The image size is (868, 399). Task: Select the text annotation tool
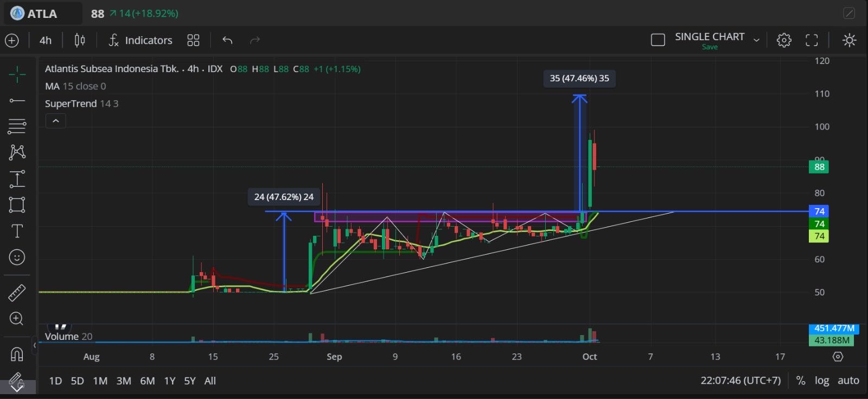(17, 231)
